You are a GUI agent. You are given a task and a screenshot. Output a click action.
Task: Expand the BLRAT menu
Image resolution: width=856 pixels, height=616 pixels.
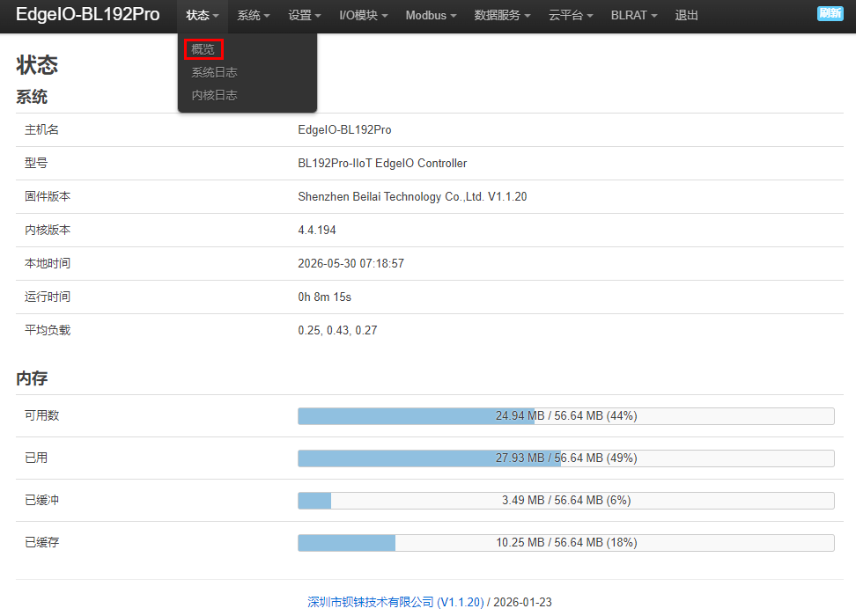[x=634, y=15]
